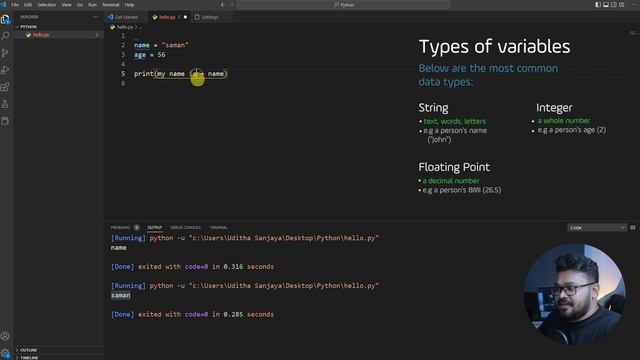Click first [Running] python command line
Image resolution: width=640 pixels, height=360 pixels.
(245, 238)
